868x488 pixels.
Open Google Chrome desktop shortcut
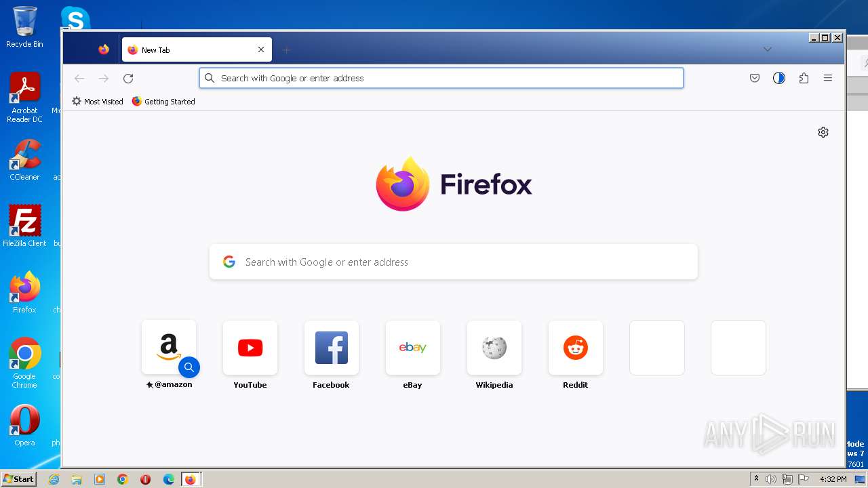coord(24,363)
